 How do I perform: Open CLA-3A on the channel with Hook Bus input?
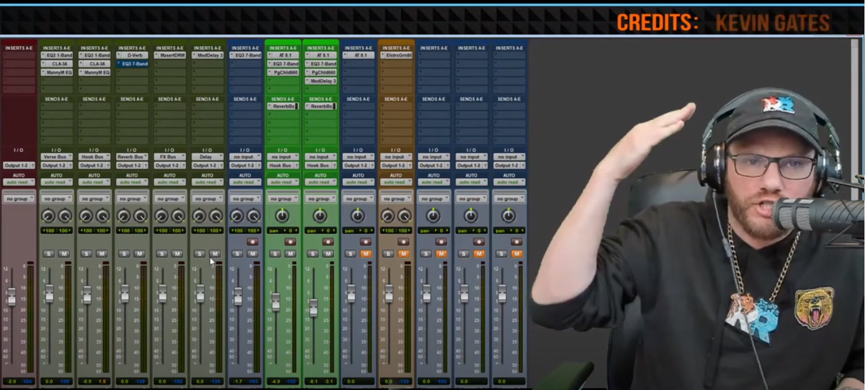point(94,64)
